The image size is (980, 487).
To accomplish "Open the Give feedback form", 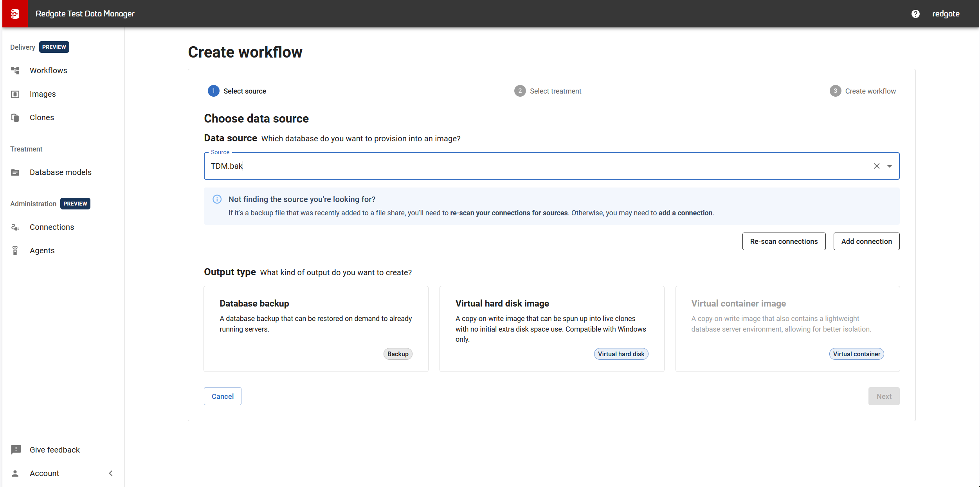I will tap(54, 449).
